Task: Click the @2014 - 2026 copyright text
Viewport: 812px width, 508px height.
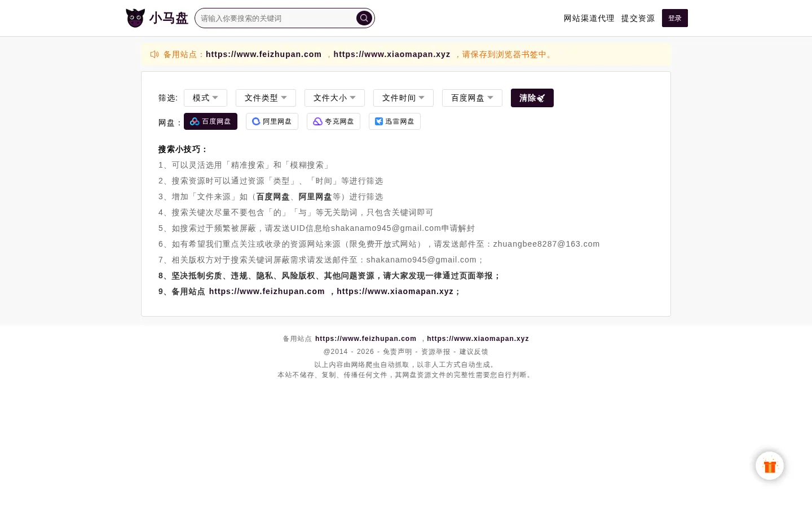Action: [x=348, y=352]
